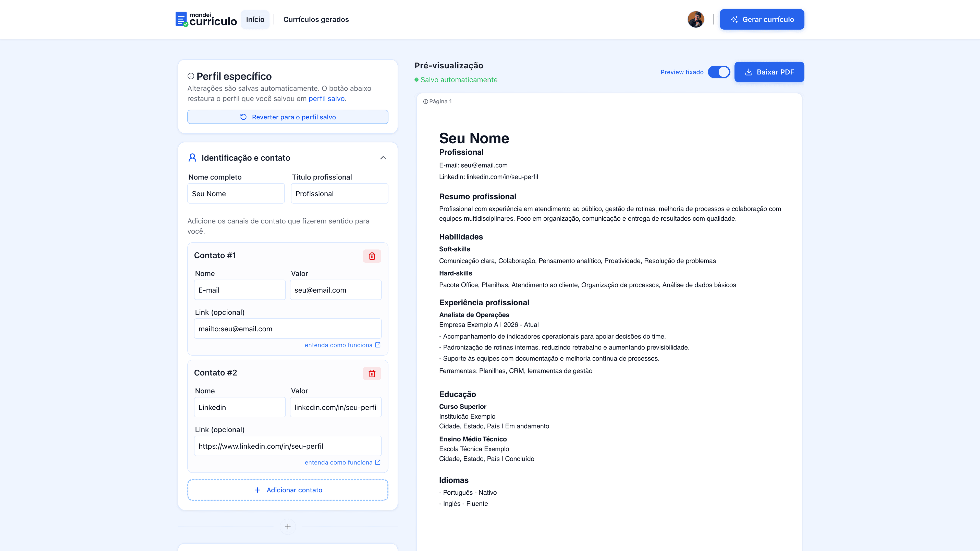Open the perfil salvo link
Image resolution: width=980 pixels, height=551 pixels.
326,98
